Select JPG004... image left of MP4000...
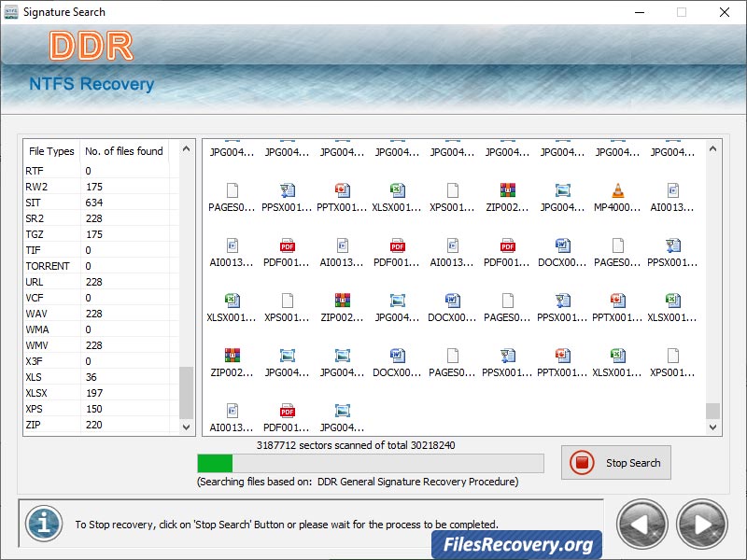 [563, 198]
